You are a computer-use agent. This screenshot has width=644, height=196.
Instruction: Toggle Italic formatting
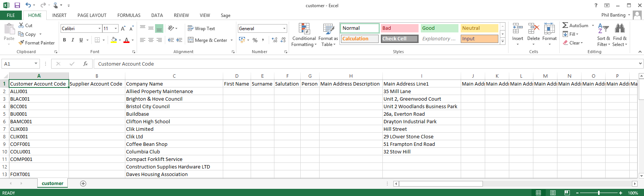73,40
